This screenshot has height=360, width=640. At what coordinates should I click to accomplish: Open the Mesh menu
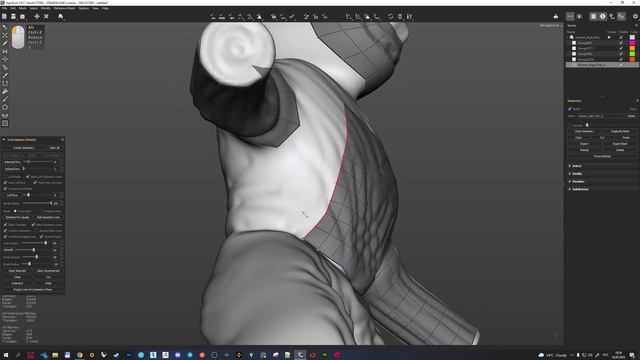(22, 8)
